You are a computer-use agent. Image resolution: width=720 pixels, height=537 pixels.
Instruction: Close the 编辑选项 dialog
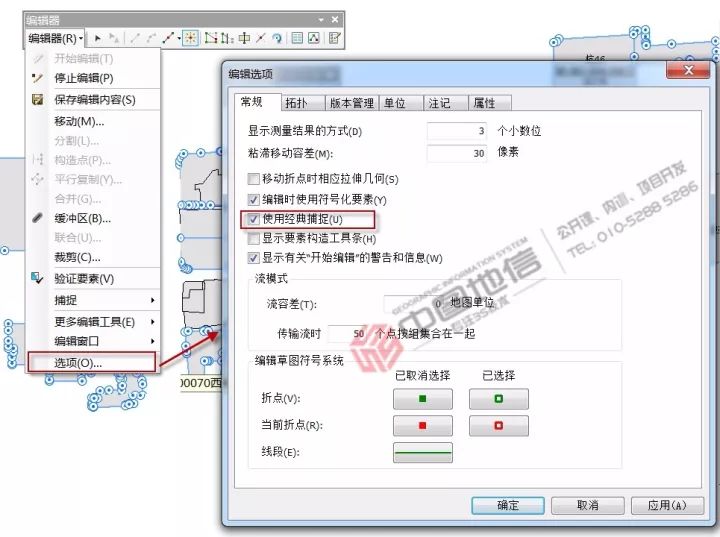pos(688,70)
